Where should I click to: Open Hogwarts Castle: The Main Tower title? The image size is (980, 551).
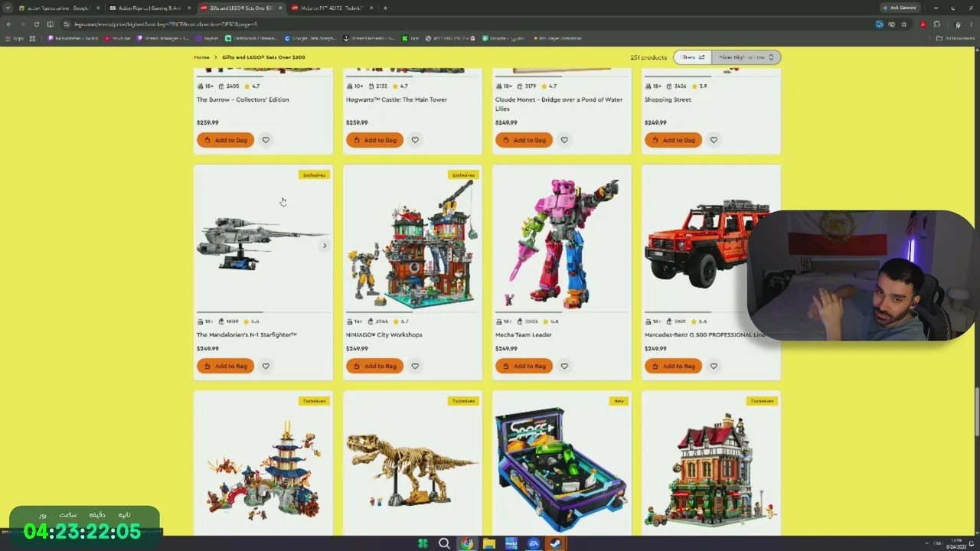(397, 99)
